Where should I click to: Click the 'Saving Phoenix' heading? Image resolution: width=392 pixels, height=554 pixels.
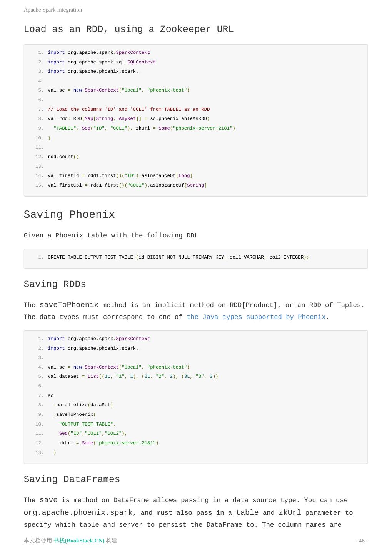[x=69, y=215]
